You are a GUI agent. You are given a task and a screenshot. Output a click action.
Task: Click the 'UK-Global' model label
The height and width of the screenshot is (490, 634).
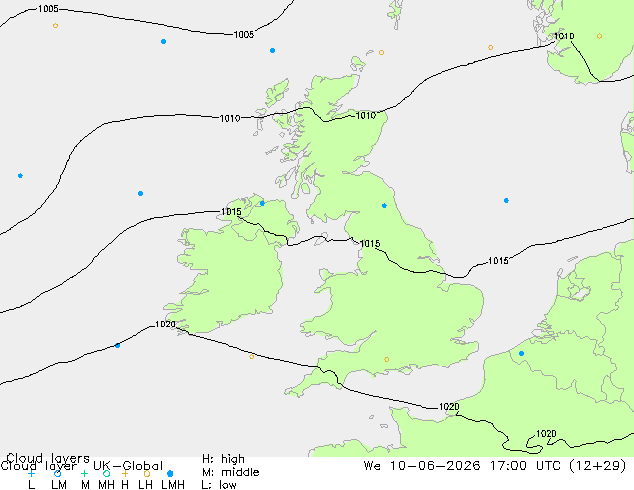pyautogui.click(x=128, y=466)
